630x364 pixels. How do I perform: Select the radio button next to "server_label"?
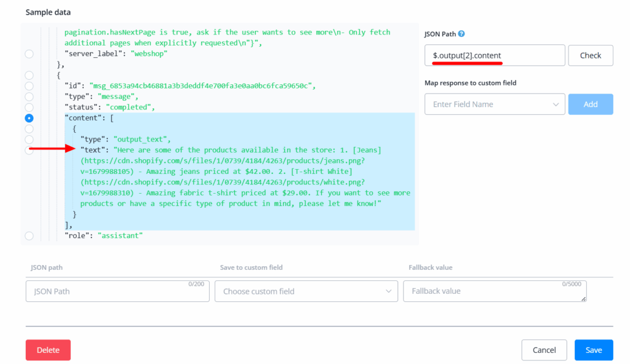29,54
